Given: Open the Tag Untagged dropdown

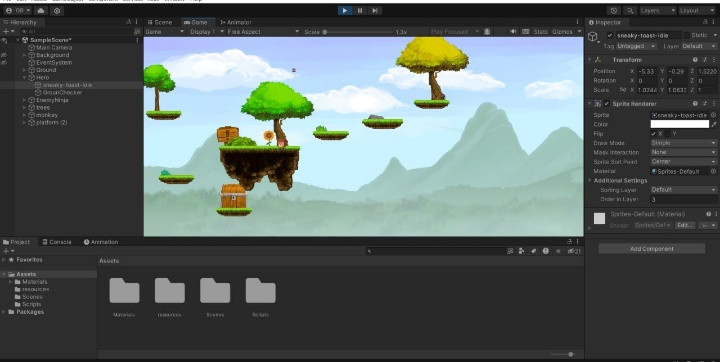Looking at the screenshot, I should pos(636,46).
